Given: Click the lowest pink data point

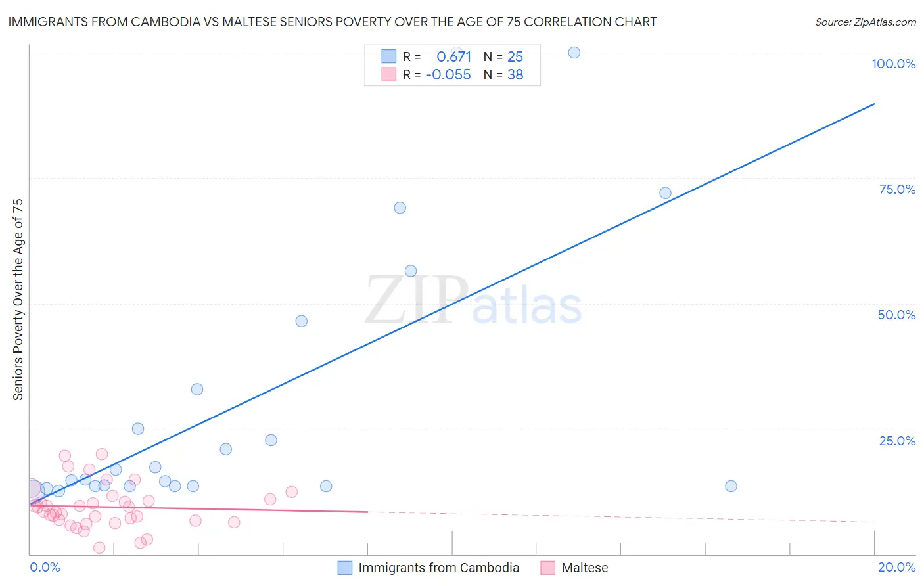Looking at the screenshot, I should click(99, 548).
